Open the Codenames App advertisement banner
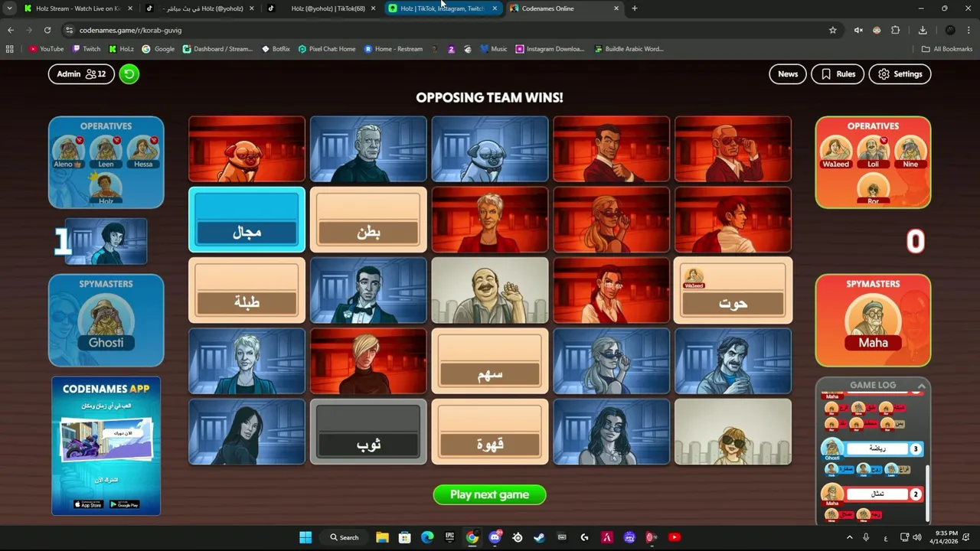980x551 pixels. pos(106,445)
